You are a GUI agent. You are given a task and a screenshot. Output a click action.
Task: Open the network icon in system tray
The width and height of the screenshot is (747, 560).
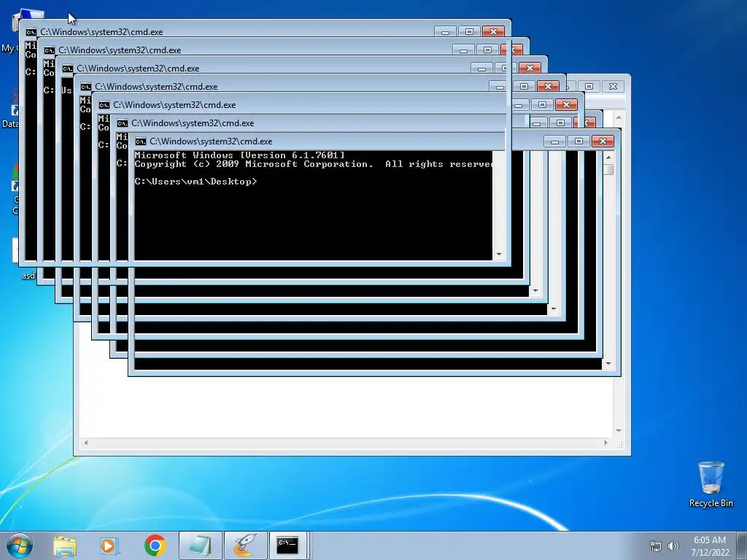point(656,546)
